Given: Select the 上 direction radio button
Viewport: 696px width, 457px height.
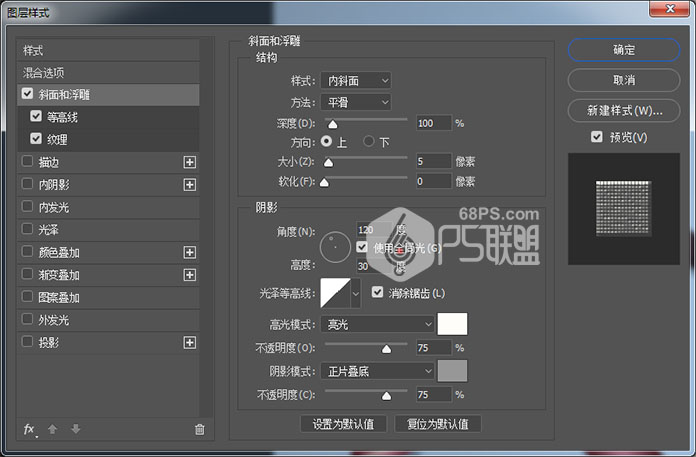Looking at the screenshot, I should [x=327, y=142].
